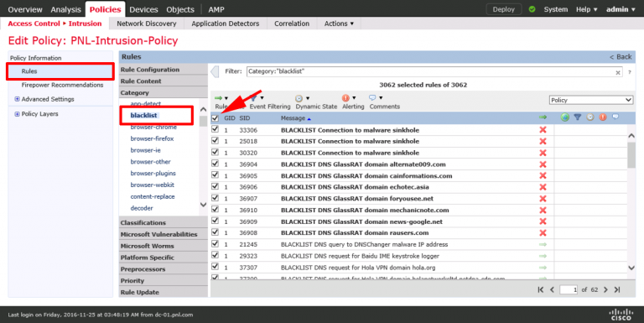This screenshot has width=644, height=323.
Task: Go to the first page of rules
Action: click(541, 289)
